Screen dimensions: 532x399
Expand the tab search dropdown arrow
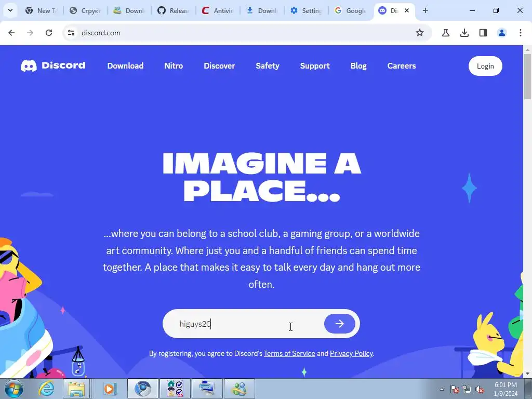click(x=10, y=10)
